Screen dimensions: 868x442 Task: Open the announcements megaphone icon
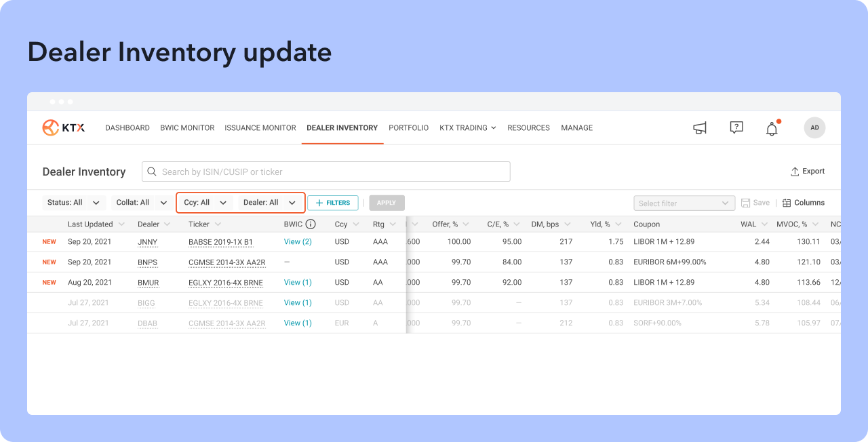point(700,127)
